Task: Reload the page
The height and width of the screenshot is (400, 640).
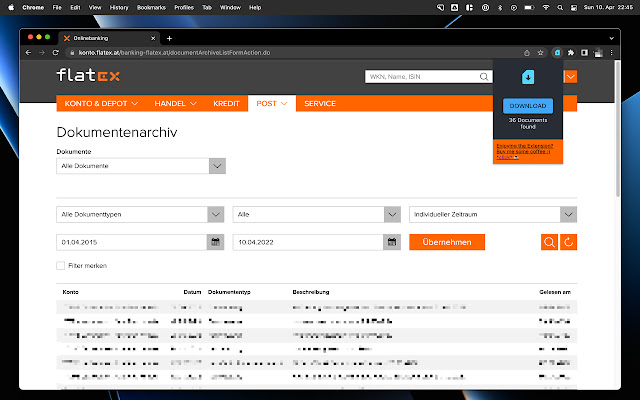Action: (56, 53)
